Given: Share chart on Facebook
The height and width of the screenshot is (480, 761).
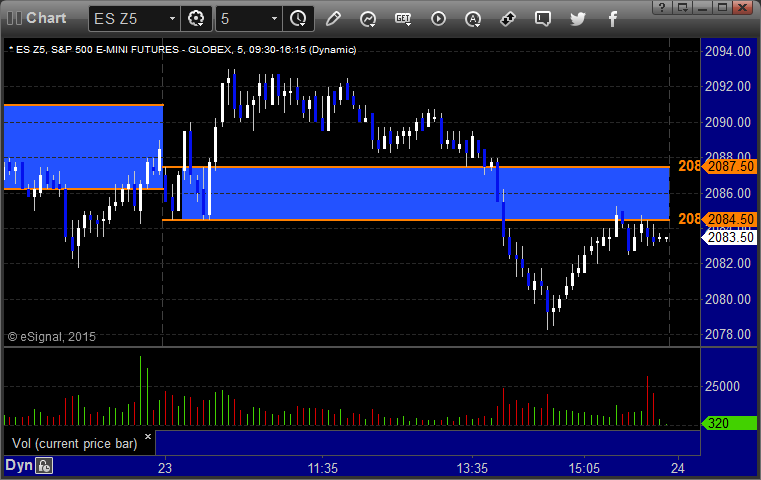Looking at the screenshot, I should click(x=613, y=19).
